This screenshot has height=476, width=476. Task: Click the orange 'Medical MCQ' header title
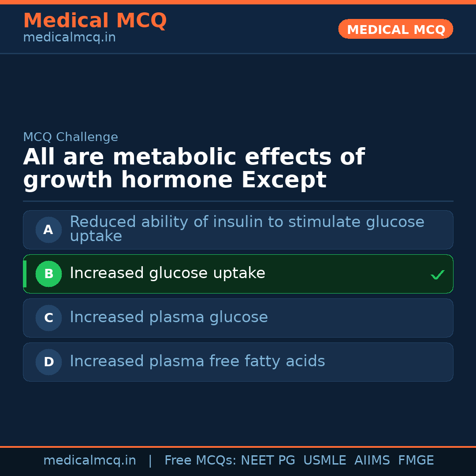point(95,21)
